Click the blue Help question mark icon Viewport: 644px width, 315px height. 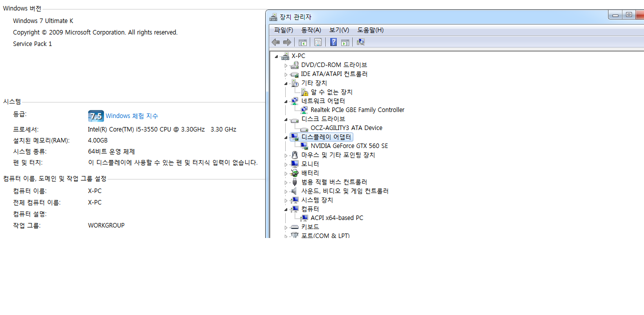[x=333, y=42]
